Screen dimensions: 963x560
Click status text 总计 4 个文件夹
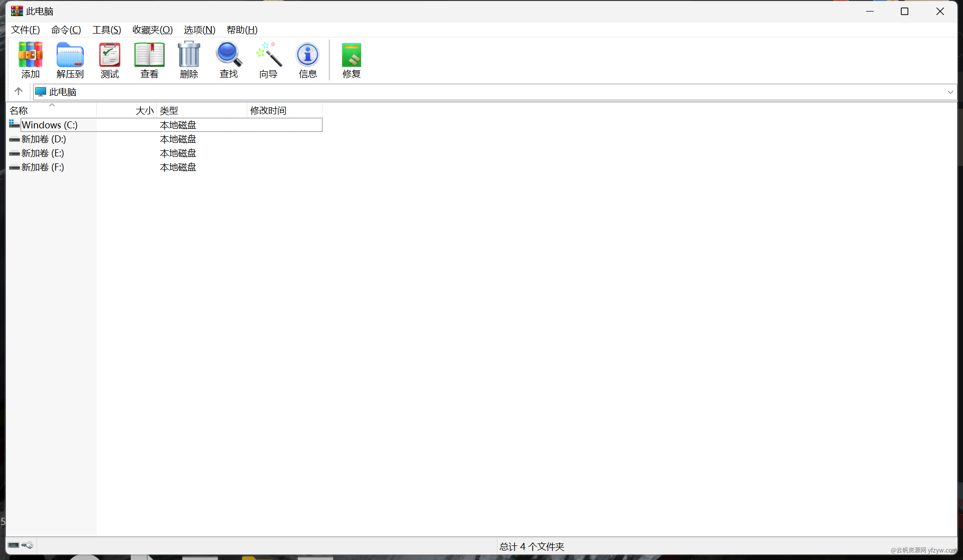click(x=532, y=546)
